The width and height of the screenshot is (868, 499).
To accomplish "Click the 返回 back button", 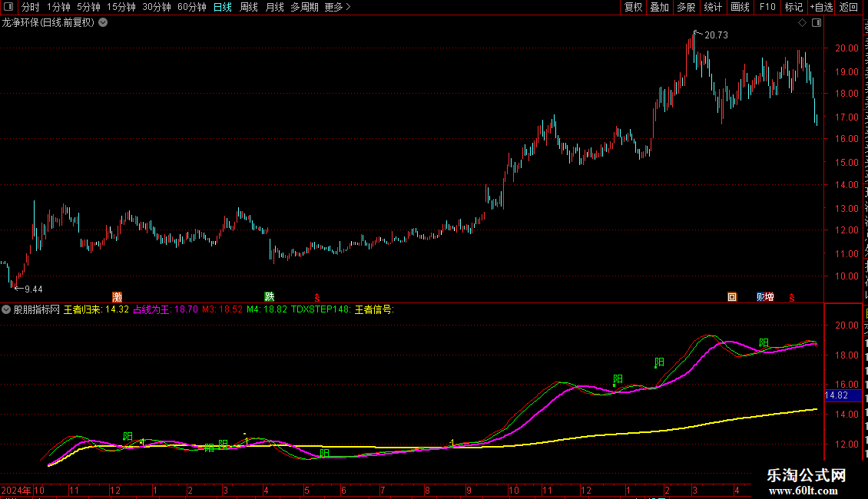I will click(848, 7).
